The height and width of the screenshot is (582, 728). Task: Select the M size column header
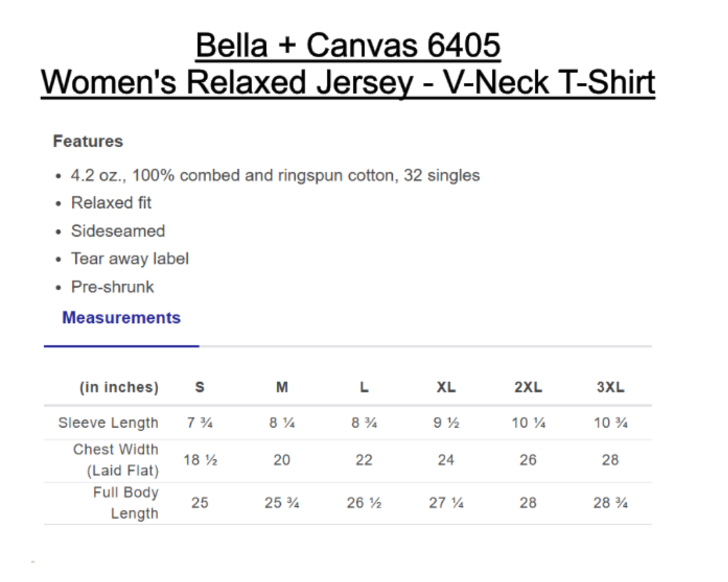(x=282, y=388)
